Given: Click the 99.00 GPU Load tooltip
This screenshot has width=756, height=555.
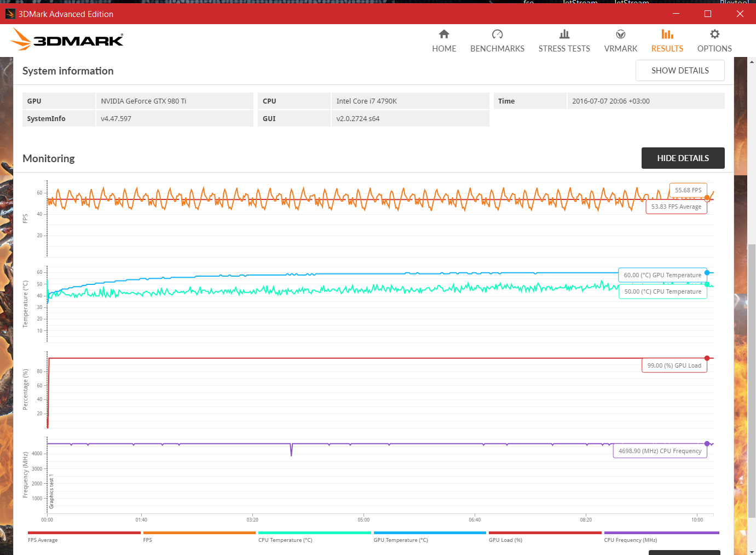Looking at the screenshot, I should [674, 365].
